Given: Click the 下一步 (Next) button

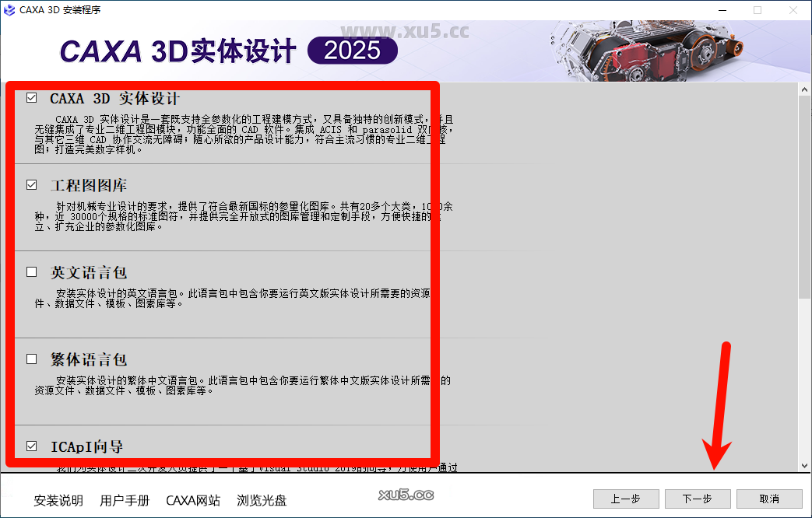Looking at the screenshot, I should (x=697, y=499).
